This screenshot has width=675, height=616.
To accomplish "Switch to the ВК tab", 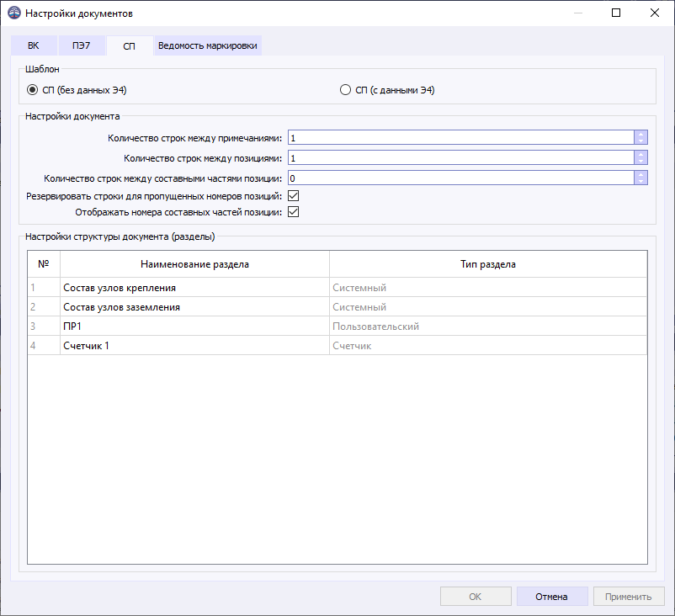I will pos(33,45).
